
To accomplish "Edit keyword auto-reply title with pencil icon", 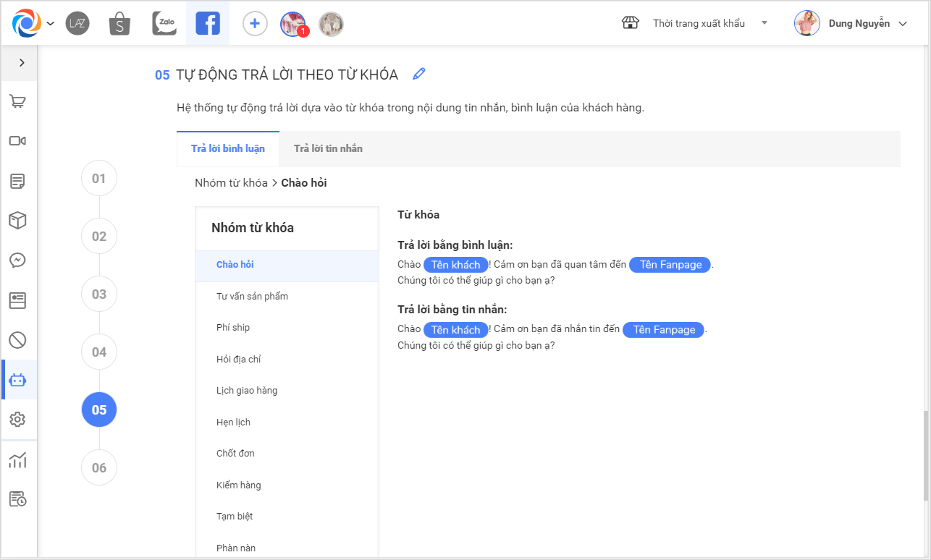I will tap(418, 74).
